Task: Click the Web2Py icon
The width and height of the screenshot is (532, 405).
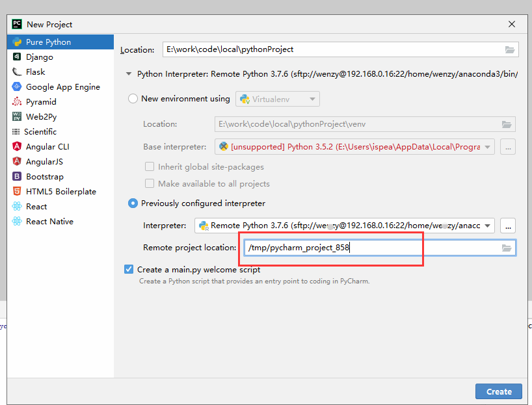Action: 17,116
